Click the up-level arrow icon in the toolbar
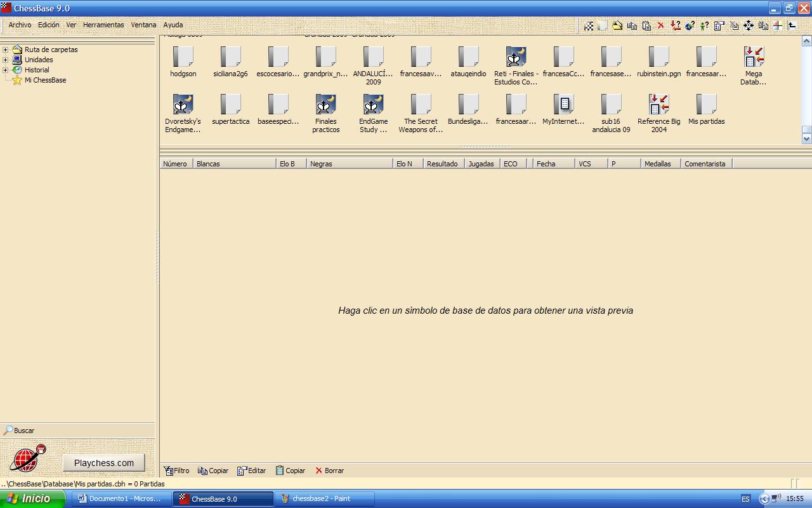The width and height of the screenshot is (812, 508). (792, 26)
